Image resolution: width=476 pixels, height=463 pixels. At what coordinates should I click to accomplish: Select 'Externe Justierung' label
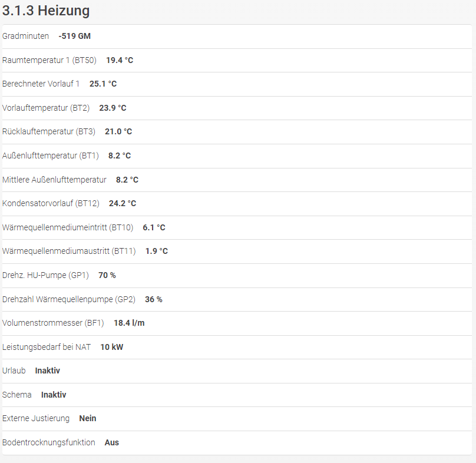(x=36, y=418)
